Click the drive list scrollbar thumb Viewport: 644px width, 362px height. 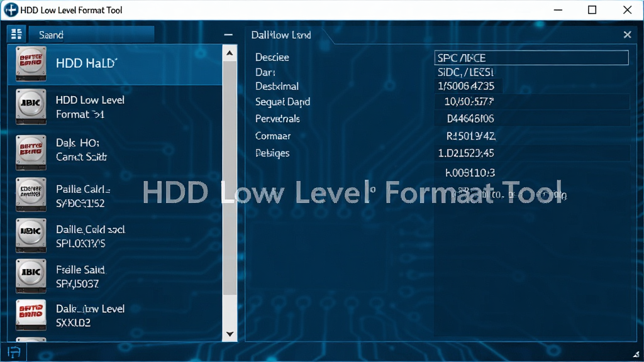[230, 177]
